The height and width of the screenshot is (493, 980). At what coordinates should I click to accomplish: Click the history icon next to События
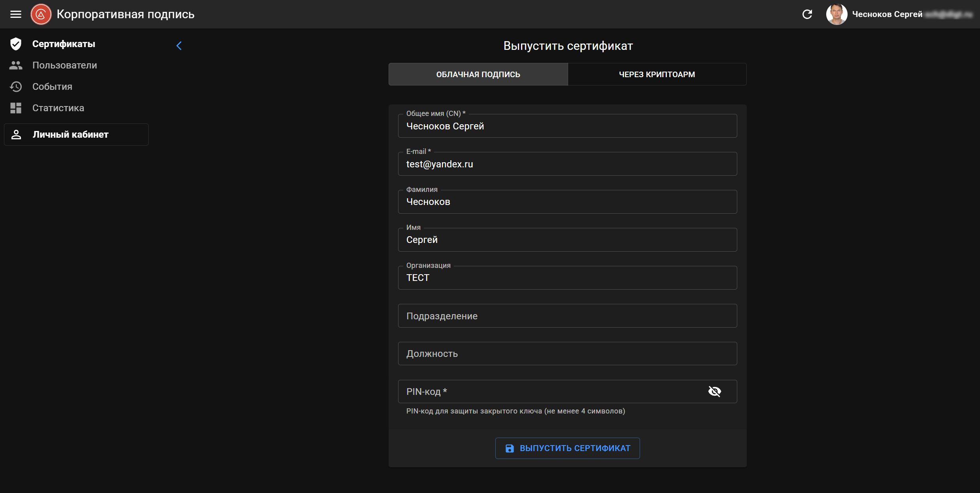coord(16,87)
